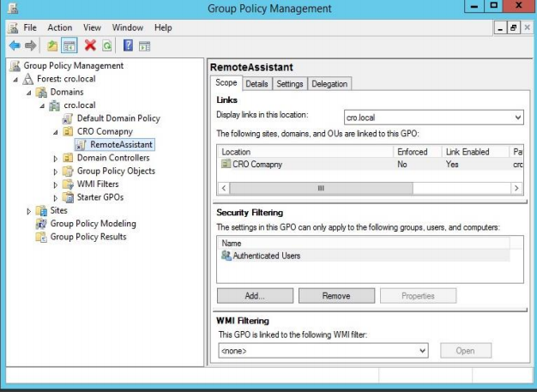Click the Group Policy Modeling icon
The width and height of the screenshot is (537, 392).
41,224
